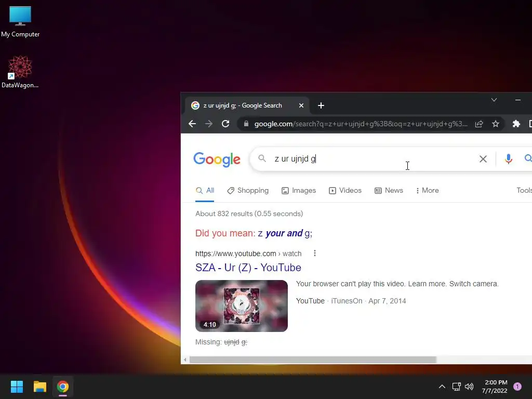This screenshot has height=399, width=532.
Task: Click the 'Missing: ujnjd g;' text
Action: [221, 342]
